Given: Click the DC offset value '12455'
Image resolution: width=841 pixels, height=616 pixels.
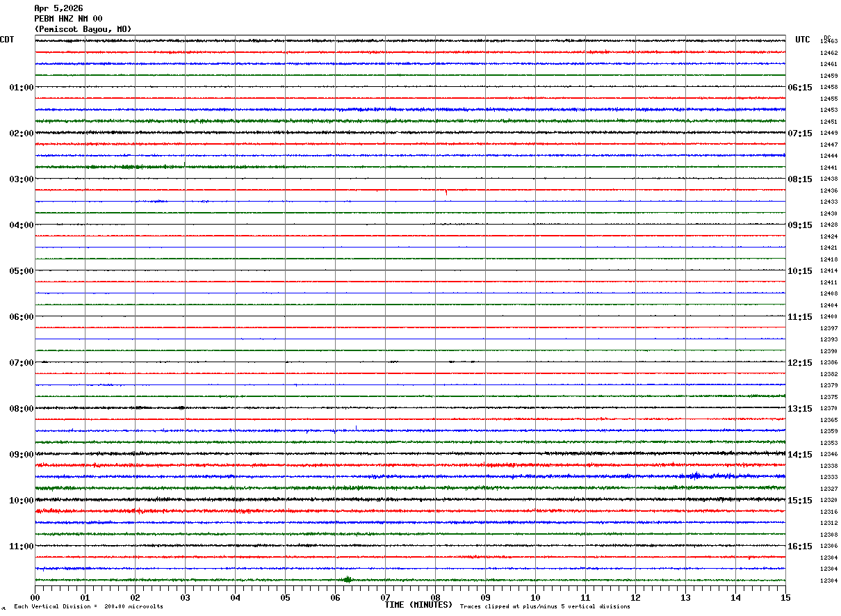Looking at the screenshot, I should click(x=828, y=99).
